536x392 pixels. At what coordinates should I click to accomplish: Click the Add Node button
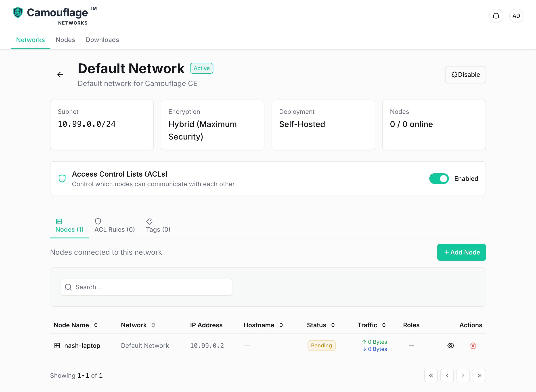pos(461,252)
